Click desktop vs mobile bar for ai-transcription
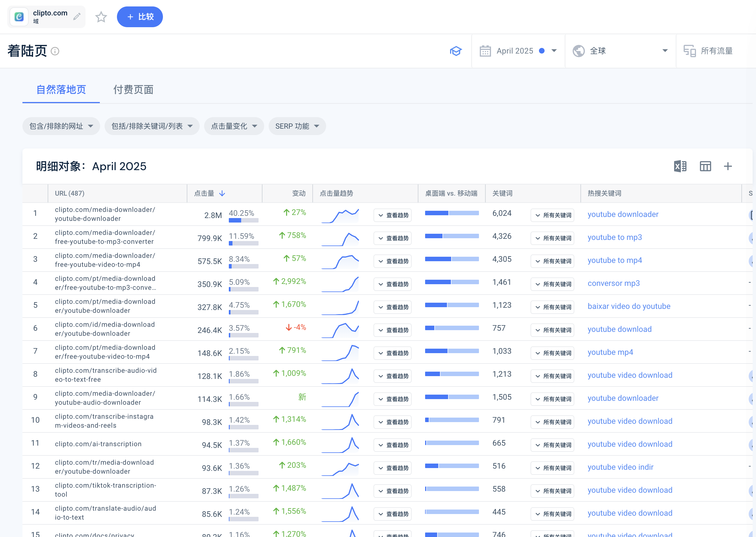The height and width of the screenshot is (537, 756). (452, 443)
